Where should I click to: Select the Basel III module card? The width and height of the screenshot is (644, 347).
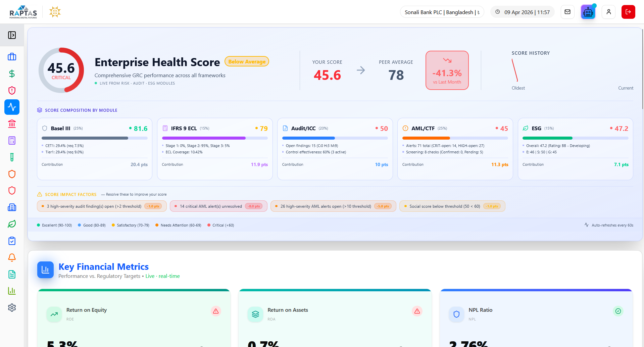coord(95,149)
